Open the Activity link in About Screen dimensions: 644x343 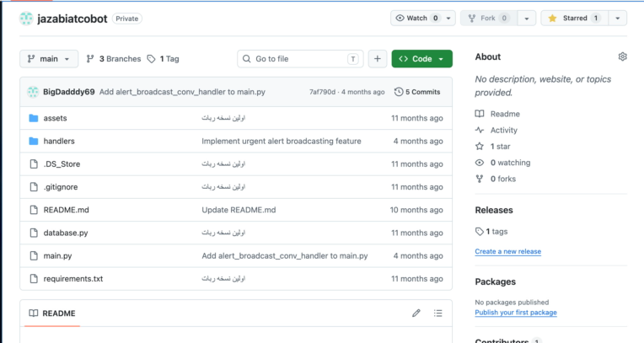click(x=503, y=131)
